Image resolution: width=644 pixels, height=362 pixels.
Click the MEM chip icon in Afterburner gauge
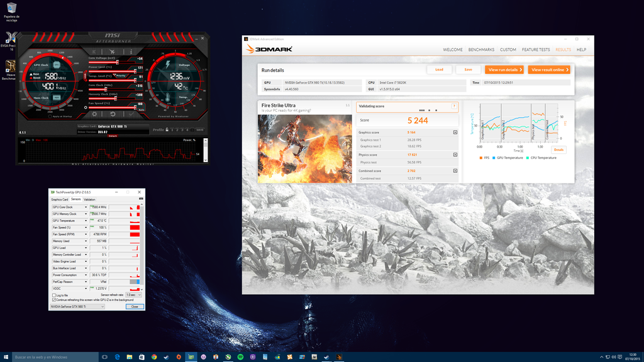coord(57,97)
